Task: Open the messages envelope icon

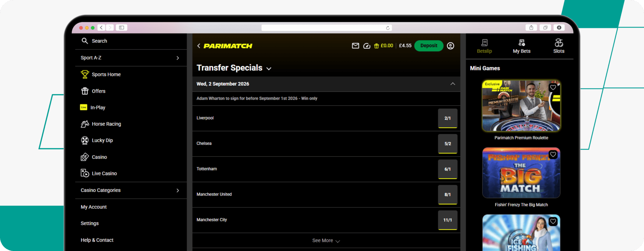Action: point(355,46)
